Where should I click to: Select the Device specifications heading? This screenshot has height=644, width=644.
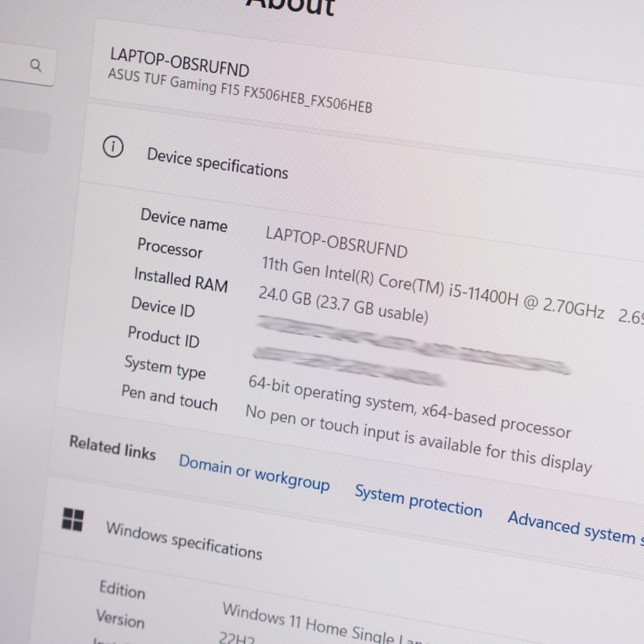tap(218, 163)
